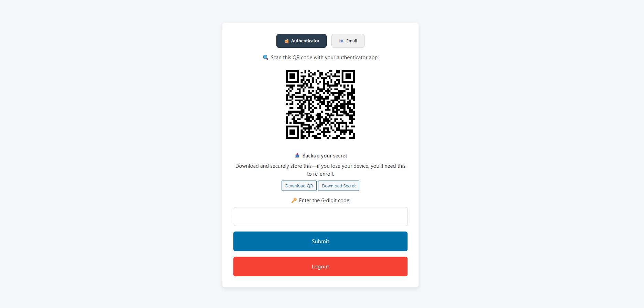
Task: Click the envelope icon on Email button
Action: (x=341, y=41)
